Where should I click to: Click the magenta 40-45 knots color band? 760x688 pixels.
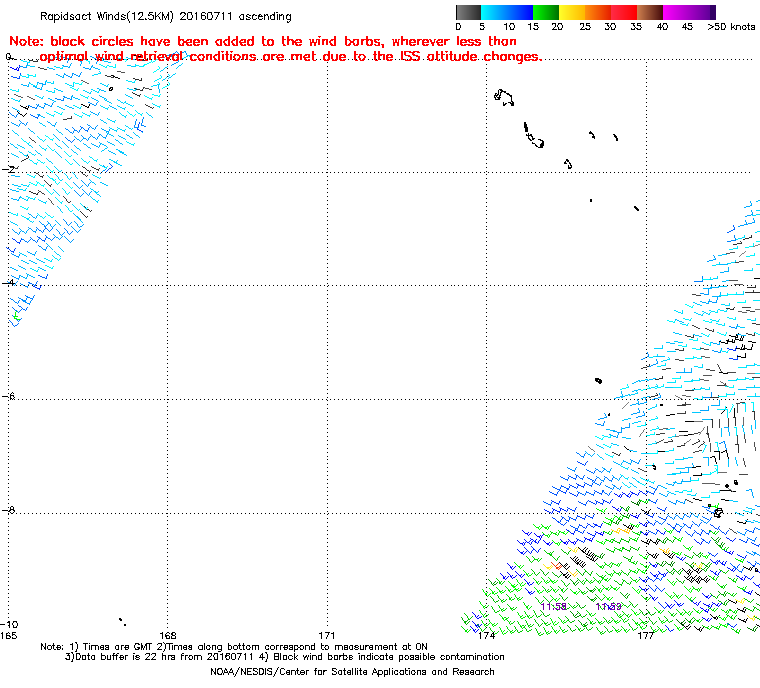676,12
